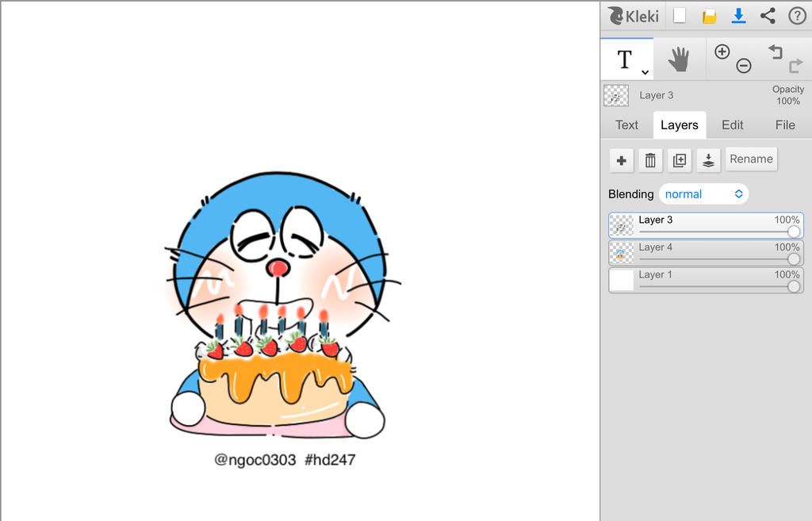
Task: Click the Opacity 100% label
Action: (x=788, y=95)
